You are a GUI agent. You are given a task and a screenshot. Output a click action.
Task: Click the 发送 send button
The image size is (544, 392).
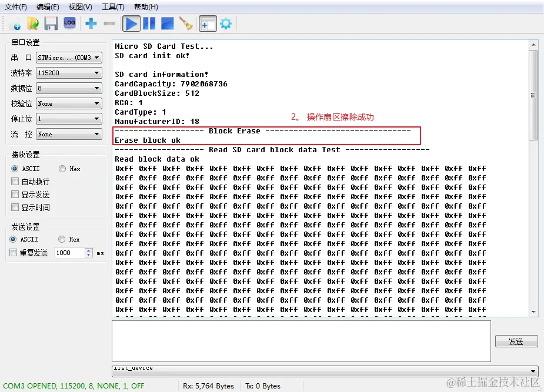[x=516, y=341]
